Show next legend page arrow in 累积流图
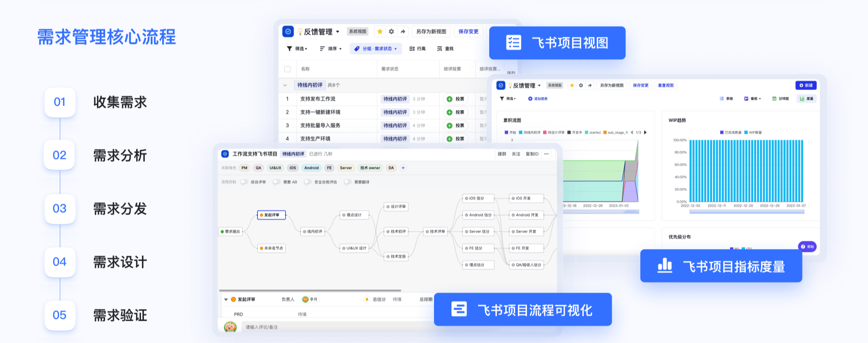The width and height of the screenshot is (868, 343). pyautogui.click(x=645, y=132)
